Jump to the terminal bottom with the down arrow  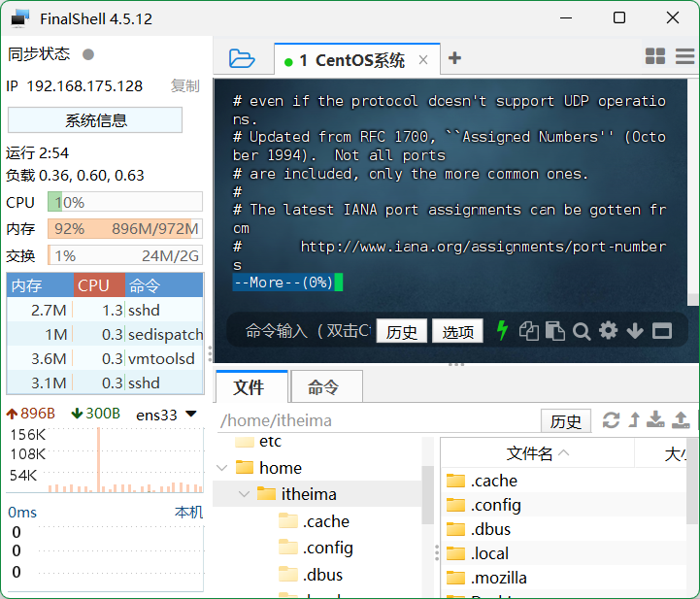pyautogui.click(x=635, y=331)
